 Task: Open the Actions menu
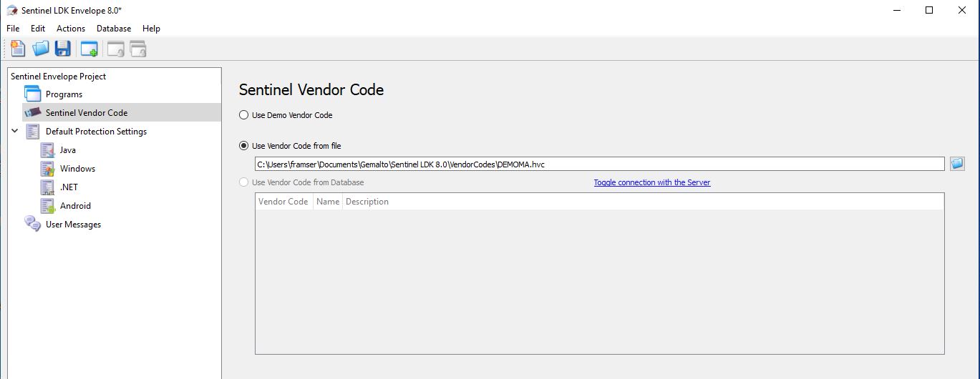click(71, 29)
